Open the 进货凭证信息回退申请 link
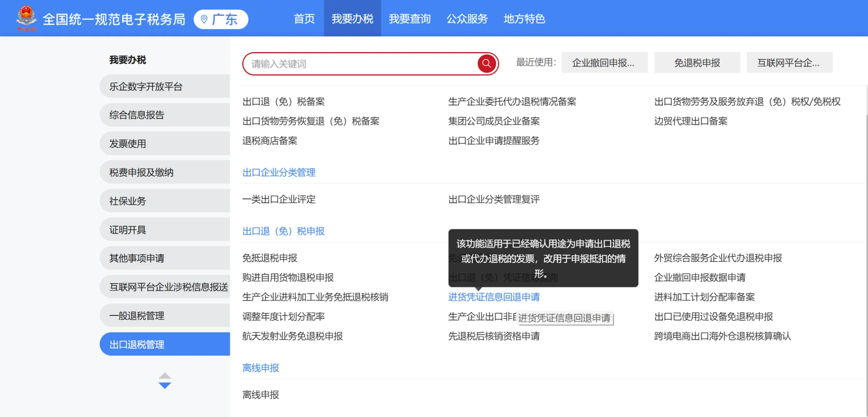 (x=493, y=297)
